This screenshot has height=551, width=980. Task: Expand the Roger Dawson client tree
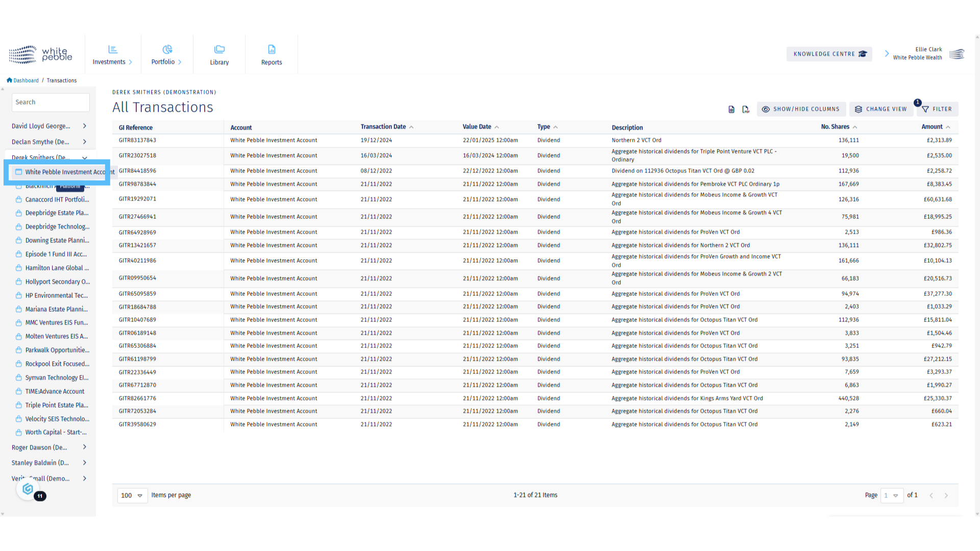85,447
